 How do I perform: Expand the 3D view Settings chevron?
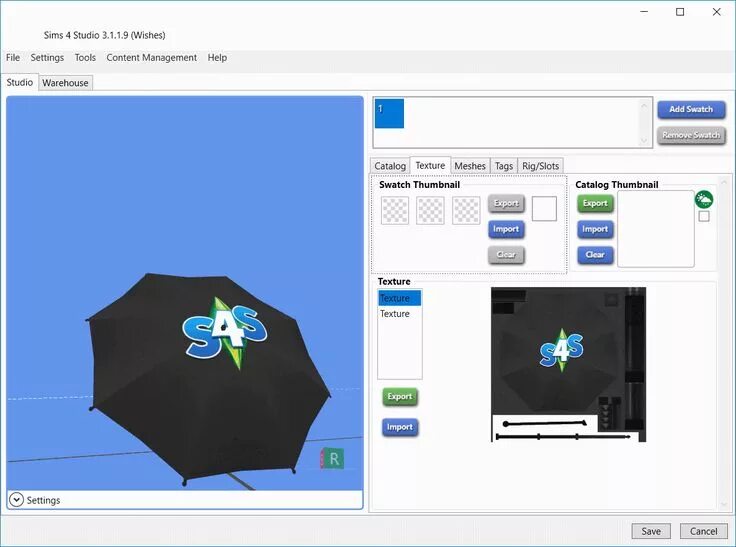click(16, 500)
